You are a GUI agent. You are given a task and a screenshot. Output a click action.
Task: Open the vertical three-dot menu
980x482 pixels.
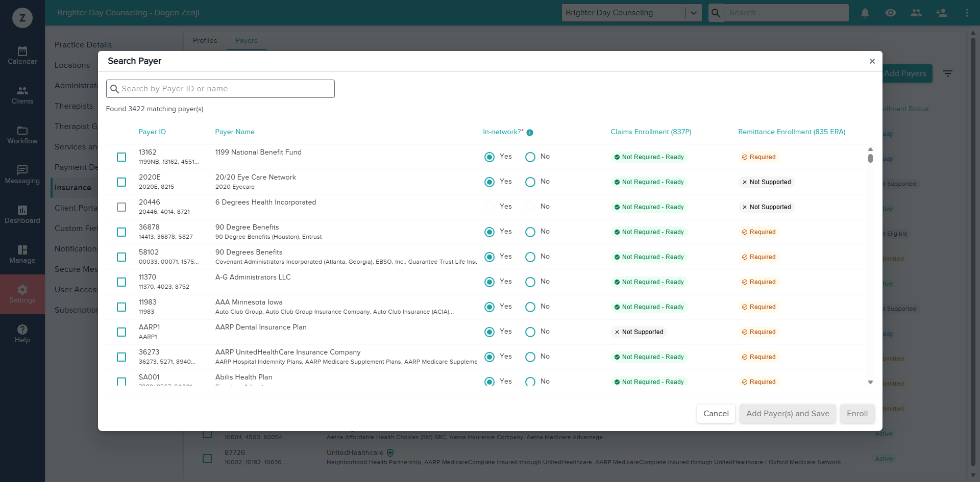(x=967, y=13)
